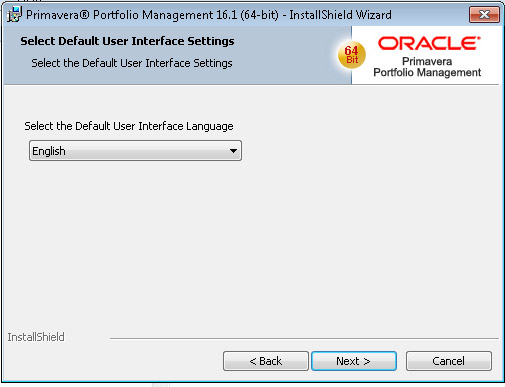Image resolution: width=505 pixels, height=387 pixels.
Task: Click the InstallShield label text
Action: [36, 337]
